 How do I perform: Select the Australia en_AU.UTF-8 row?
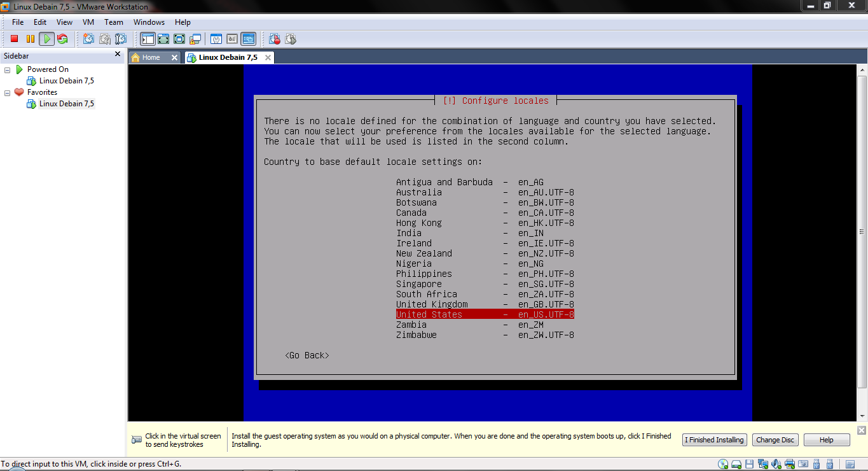click(485, 192)
